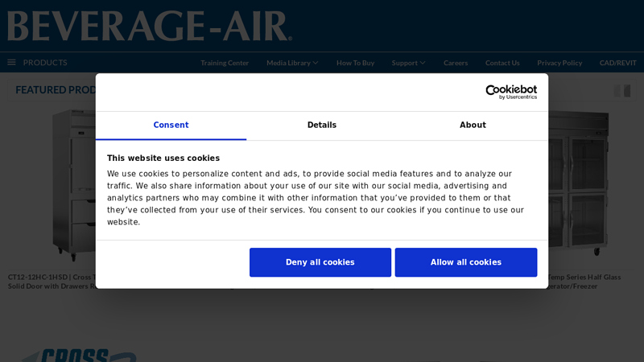Go to the How To Buy page

[x=355, y=63]
